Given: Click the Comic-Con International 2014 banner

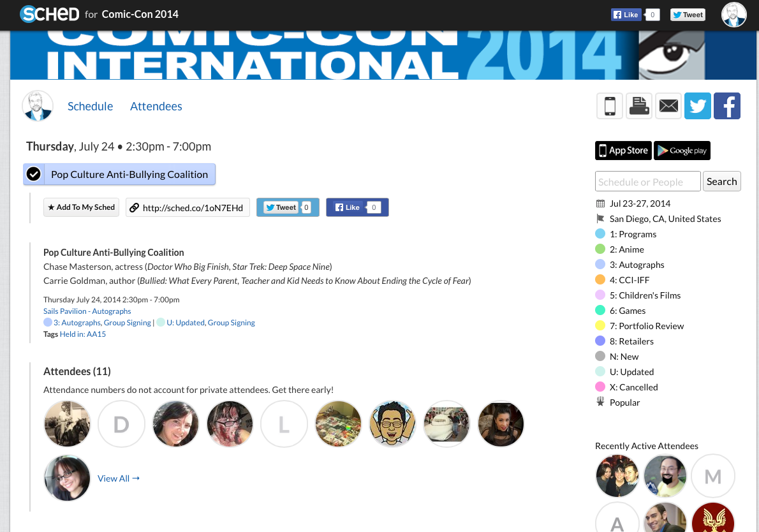Looking at the screenshot, I should click(383, 55).
